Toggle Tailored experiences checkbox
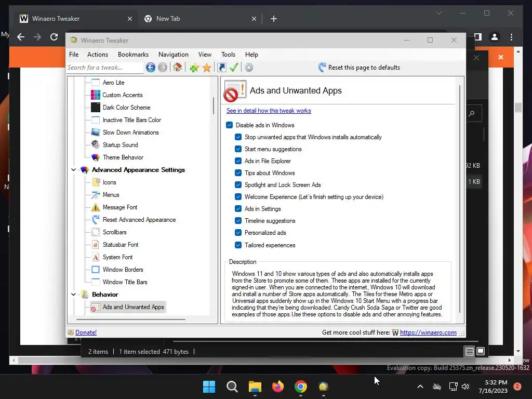The width and height of the screenshot is (532, 399). click(x=238, y=245)
